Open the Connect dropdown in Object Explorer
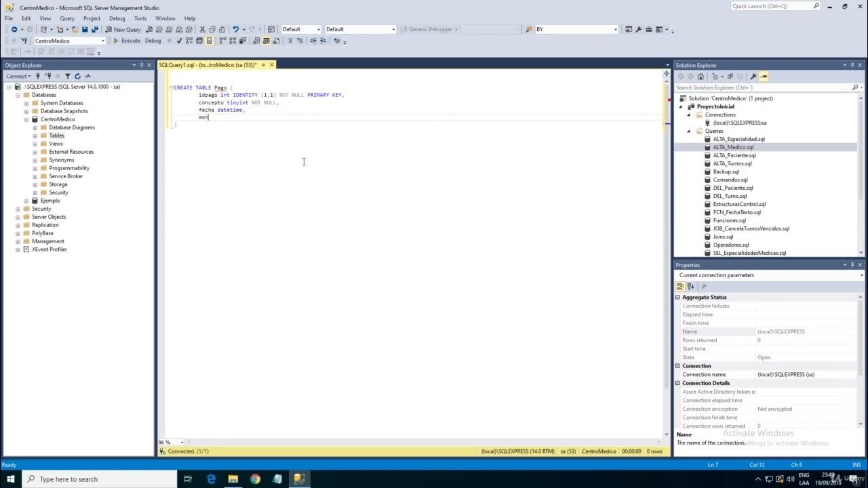 point(19,76)
